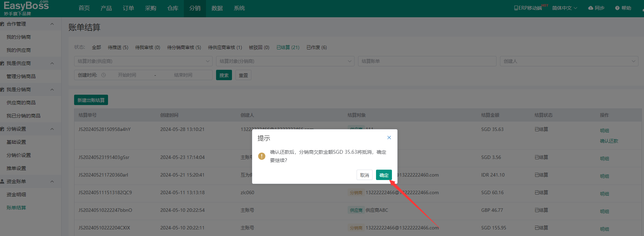Open help via question mark icon
The image size is (644, 236).
[x=617, y=8]
